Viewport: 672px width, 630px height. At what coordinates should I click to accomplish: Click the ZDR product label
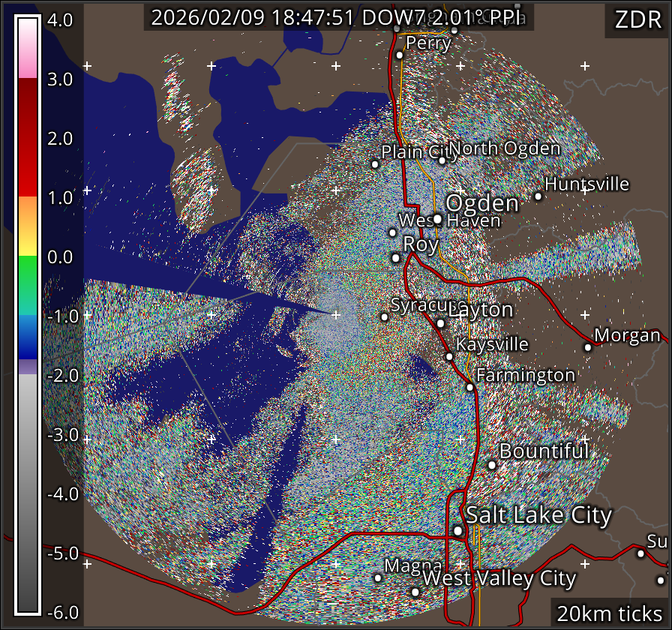click(x=637, y=20)
